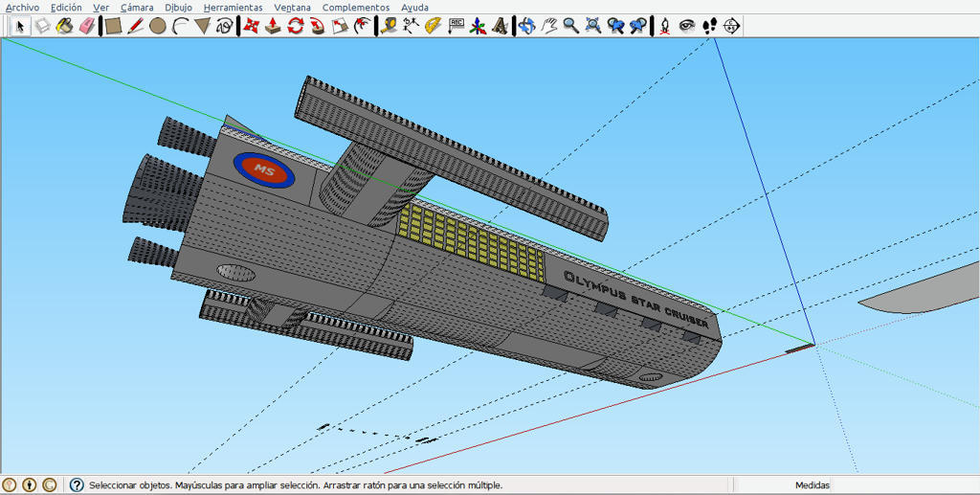Activate the Zoom Extents tool

(x=593, y=26)
